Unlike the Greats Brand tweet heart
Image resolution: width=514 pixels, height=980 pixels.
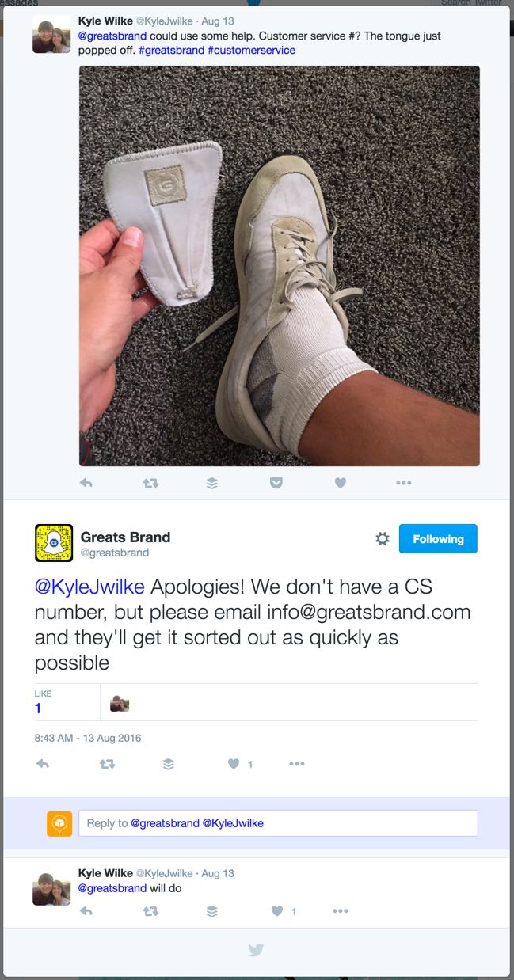234,764
